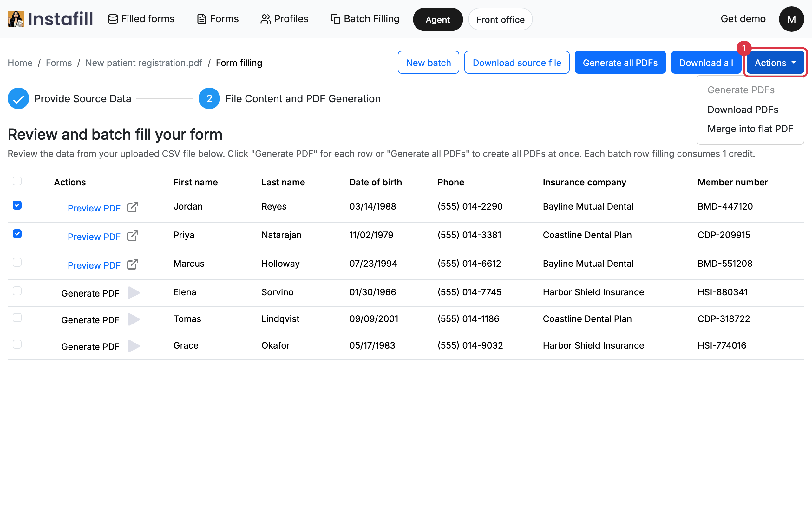The height and width of the screenshot is (508, 812).
Task: Click Generate PDF for Tomas Lindqvist
Action: coord(90,320)
